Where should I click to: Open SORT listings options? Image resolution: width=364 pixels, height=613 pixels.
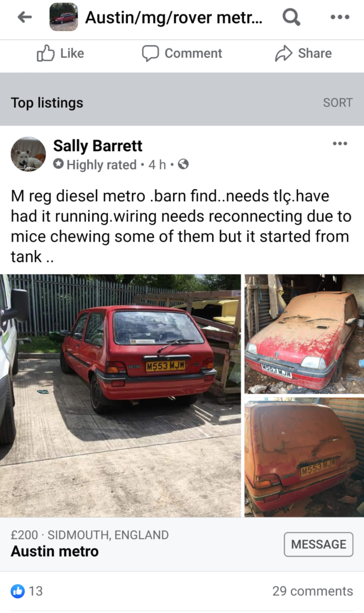(338, 102)
